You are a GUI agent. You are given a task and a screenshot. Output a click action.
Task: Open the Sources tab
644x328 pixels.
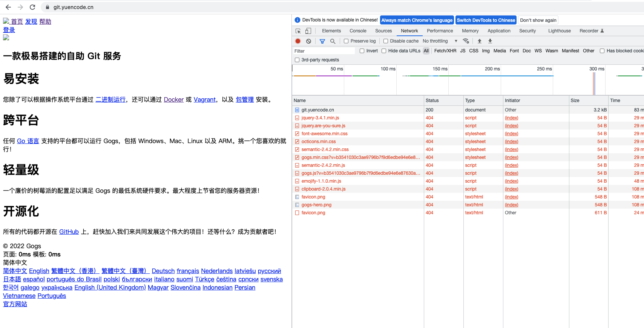pyautogui.click(x=383, y=31)
